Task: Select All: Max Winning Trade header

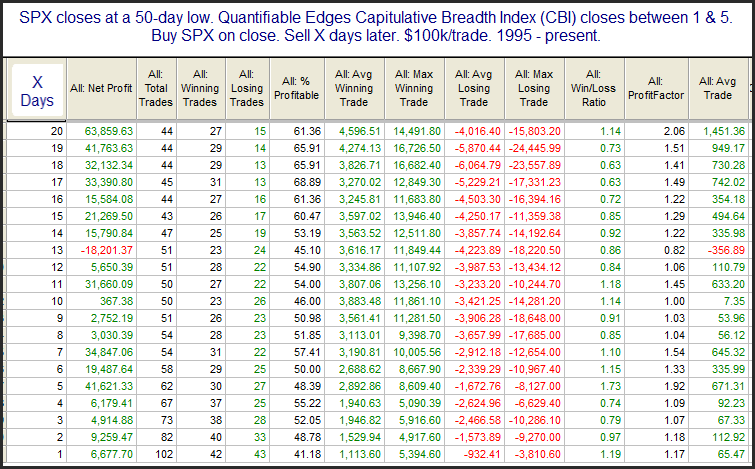Action: pos(414,89)
